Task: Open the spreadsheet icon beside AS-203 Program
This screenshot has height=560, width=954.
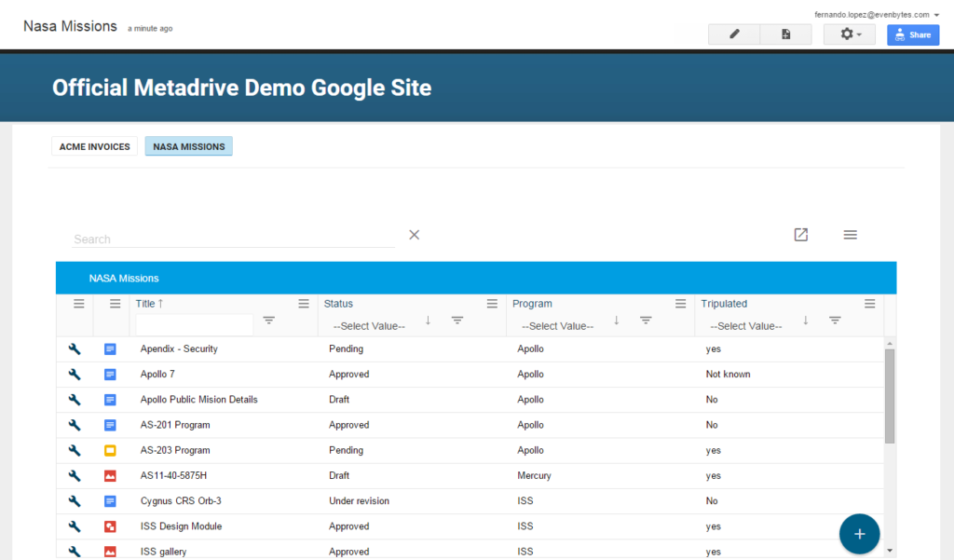Action: 110,450
